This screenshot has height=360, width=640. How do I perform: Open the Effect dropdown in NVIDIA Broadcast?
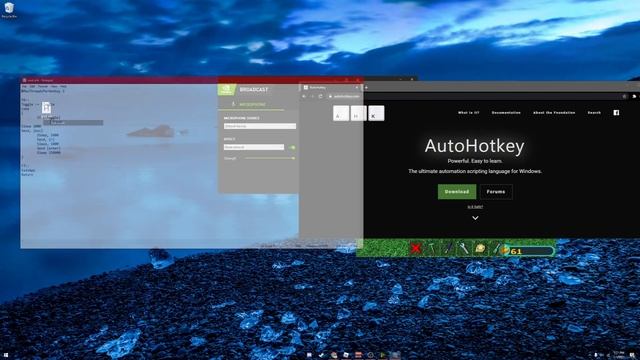tap(253, 147)
